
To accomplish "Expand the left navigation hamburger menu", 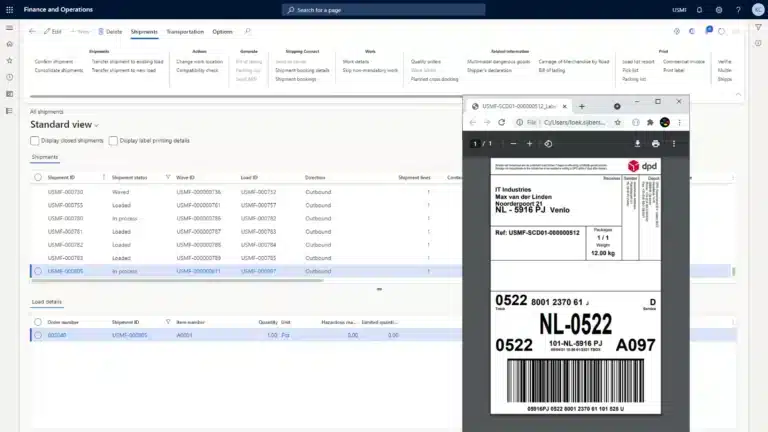I will click(x=9, y=27).
